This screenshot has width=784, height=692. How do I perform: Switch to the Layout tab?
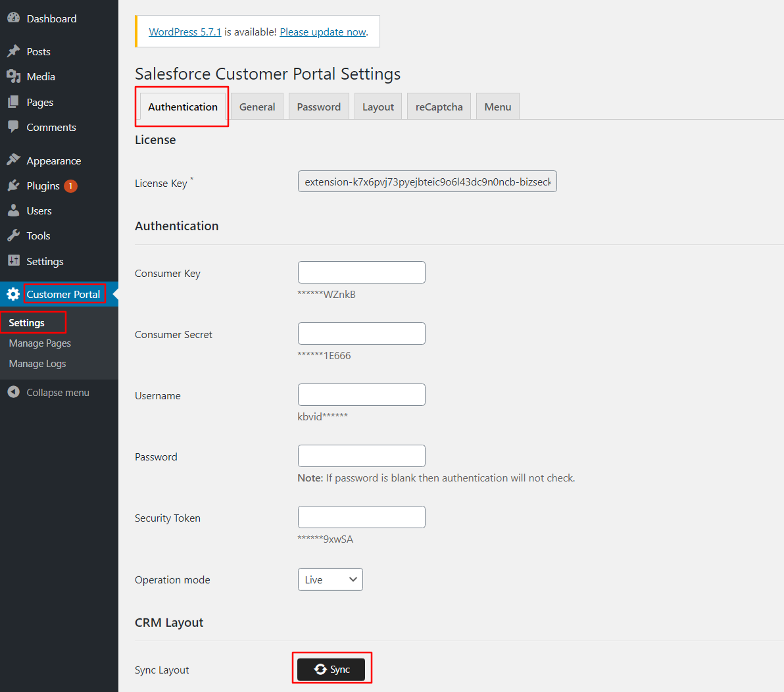[x=378, y=107]
